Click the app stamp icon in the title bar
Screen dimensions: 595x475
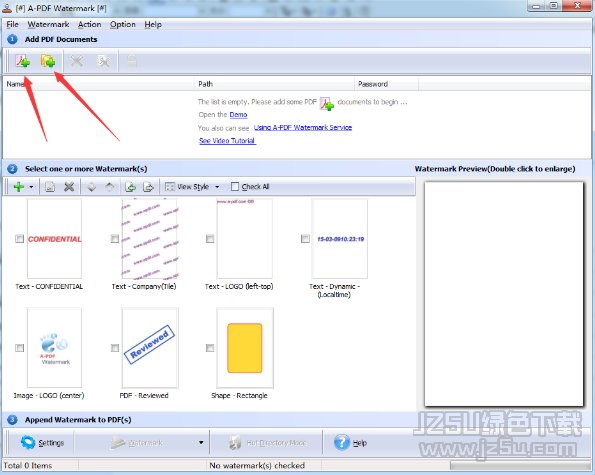coord(7,8)
